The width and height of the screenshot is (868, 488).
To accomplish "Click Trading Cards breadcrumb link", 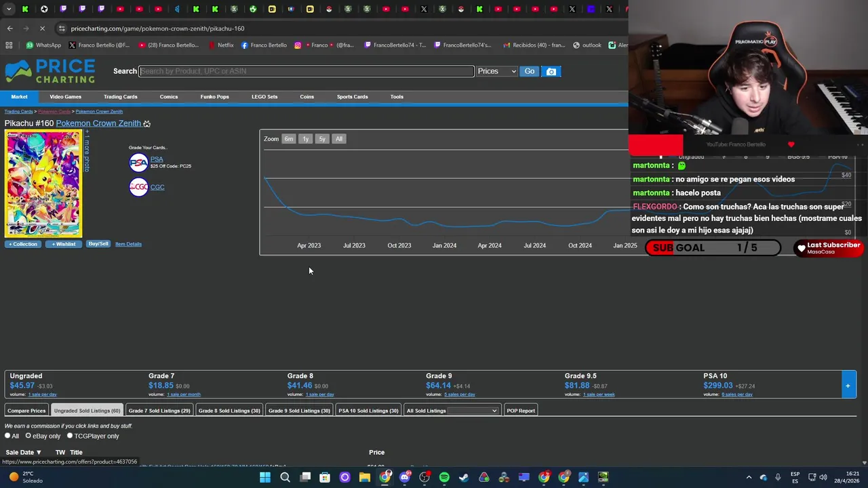I will pos(18,111).
